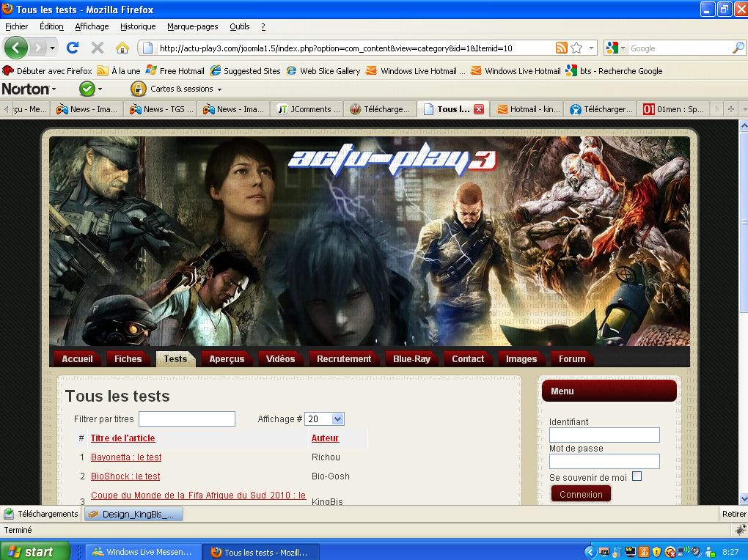
Task: Open Aperçus site tab
Action: (x=227, y=358)
